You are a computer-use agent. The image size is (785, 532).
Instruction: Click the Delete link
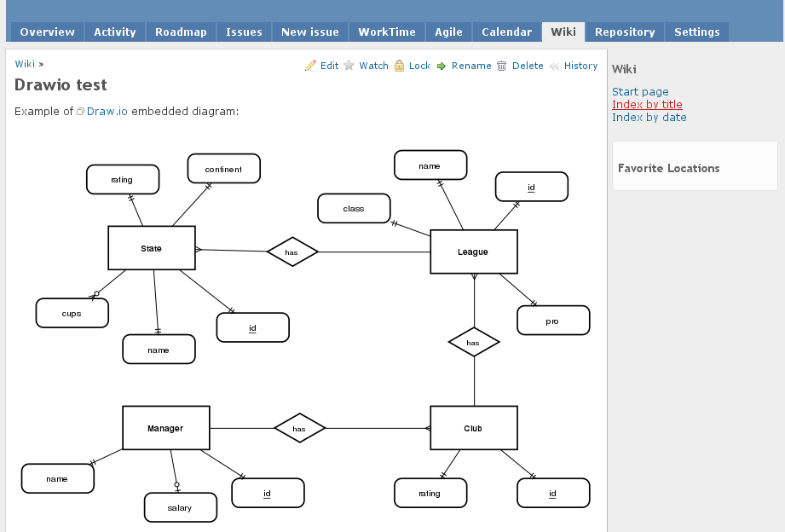528,66
